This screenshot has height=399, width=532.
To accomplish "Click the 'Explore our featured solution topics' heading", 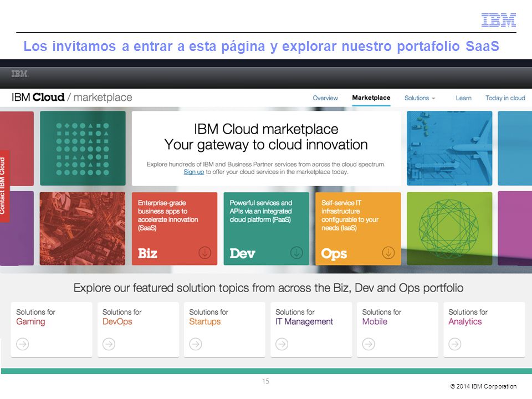I will point(268,288).
